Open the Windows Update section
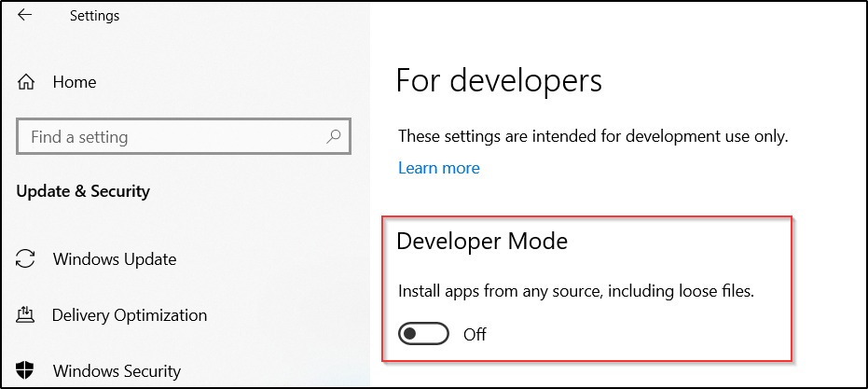 point(114,258)
